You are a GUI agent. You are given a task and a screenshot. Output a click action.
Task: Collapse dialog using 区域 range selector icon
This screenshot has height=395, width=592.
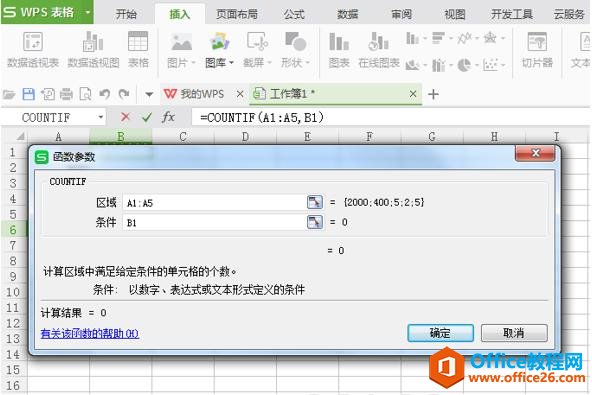pos(315,202)
